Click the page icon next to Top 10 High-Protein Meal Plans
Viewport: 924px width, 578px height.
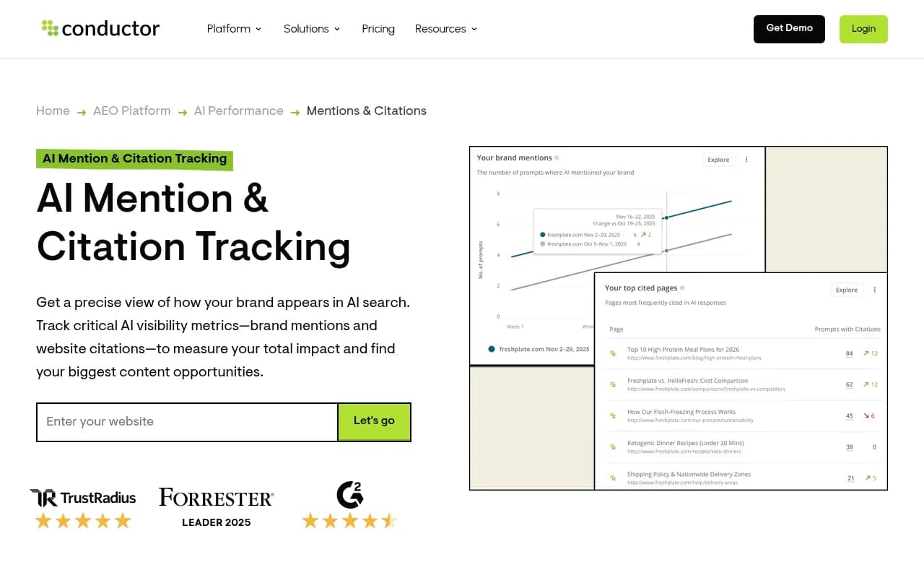pyautogui.click(x=613, y=353)
